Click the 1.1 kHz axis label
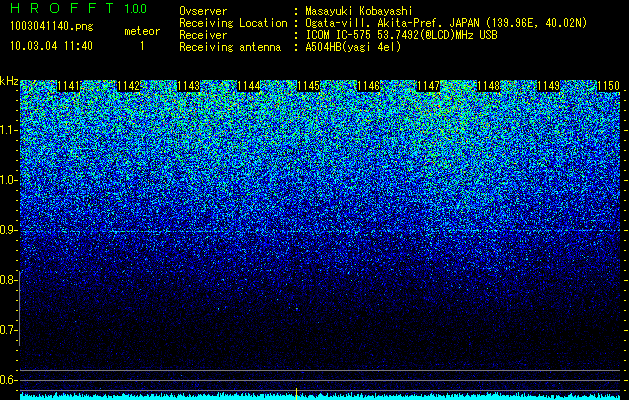This screenshot has height=400, width=629. pyautogui.click(x=9, y=130)
